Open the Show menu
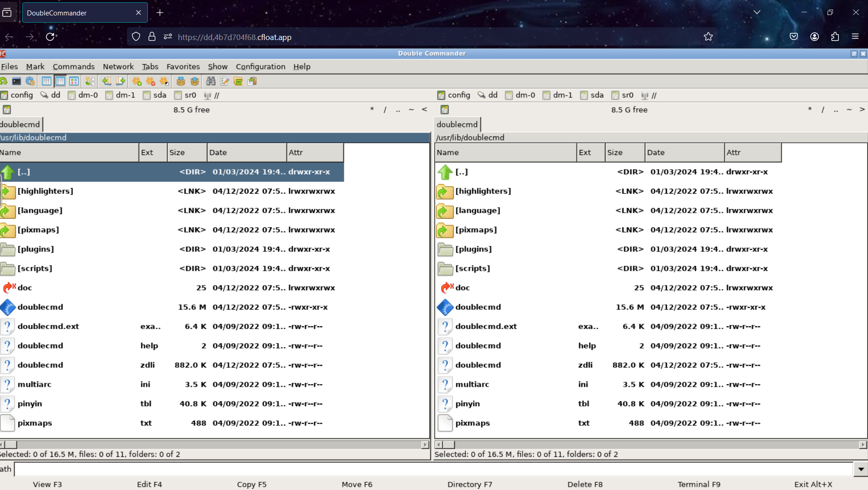 point(218,66)
